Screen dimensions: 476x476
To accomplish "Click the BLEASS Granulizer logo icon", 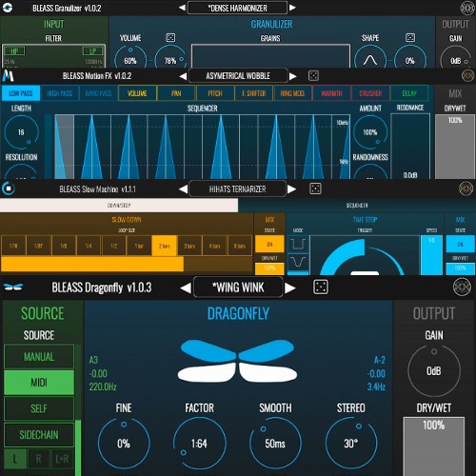I will pyautogui.click(x=8, y=8).
